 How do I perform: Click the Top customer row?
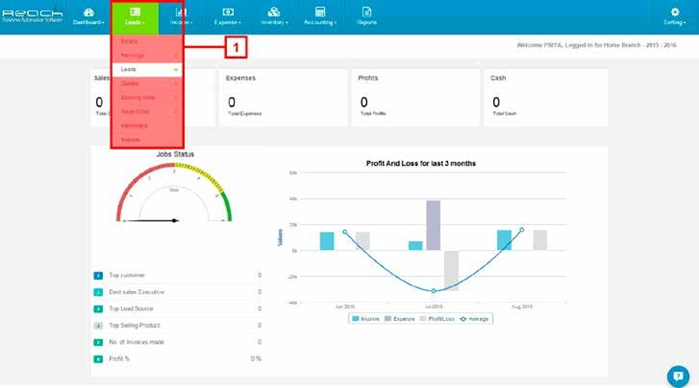[x=177, y=276]
